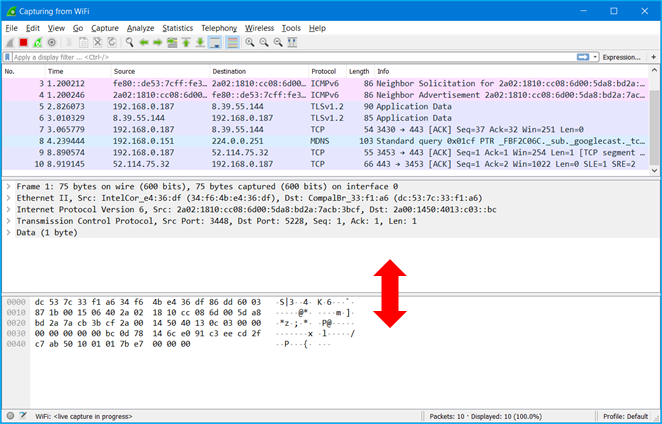This screenshot has height=424, width=662.
Task: Expand the Internet Protocol Version 6 row
Action: (x=8, y=209)
